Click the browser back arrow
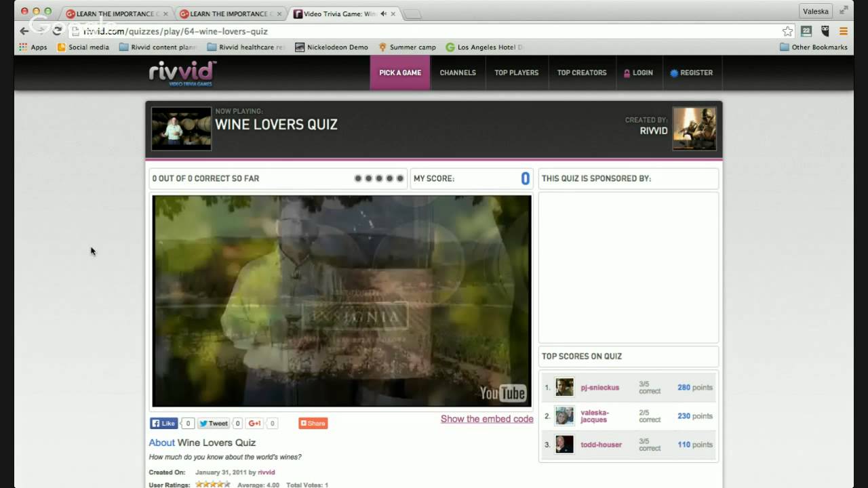Viewport: 868px width, 488px height. tap(24, 31)
